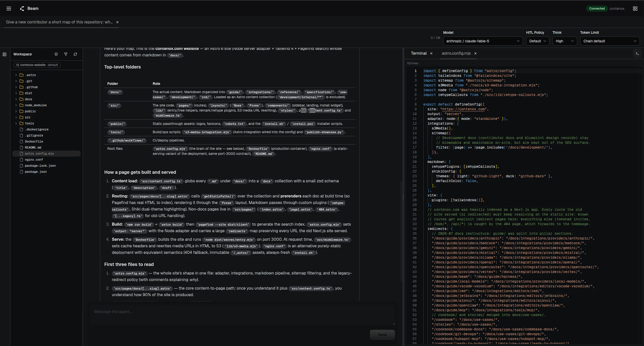The image size is (644, 346).
Task: Open the Token Limit dropdown
Action: (610, 41)
